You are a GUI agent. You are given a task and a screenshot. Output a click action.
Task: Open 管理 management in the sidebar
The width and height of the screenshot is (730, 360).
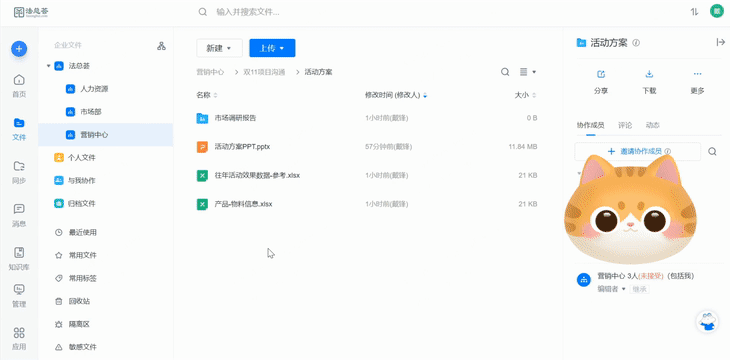19,296
